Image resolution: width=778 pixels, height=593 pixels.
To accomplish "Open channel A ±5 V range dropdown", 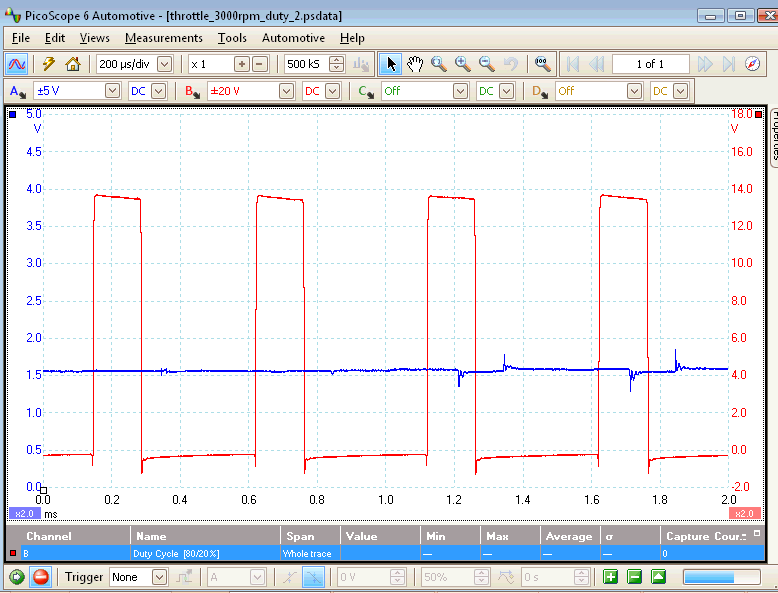I will [112, 91].
